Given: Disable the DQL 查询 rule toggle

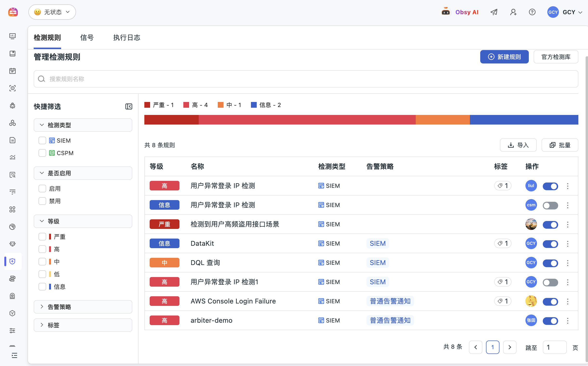Looking at the screenshot, I should [550, 263].
